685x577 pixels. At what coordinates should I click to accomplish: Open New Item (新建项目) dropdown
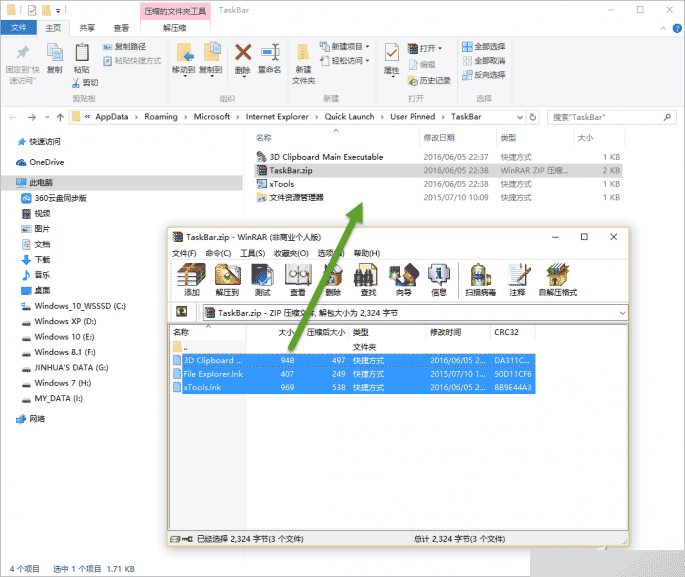pos(345,46)
